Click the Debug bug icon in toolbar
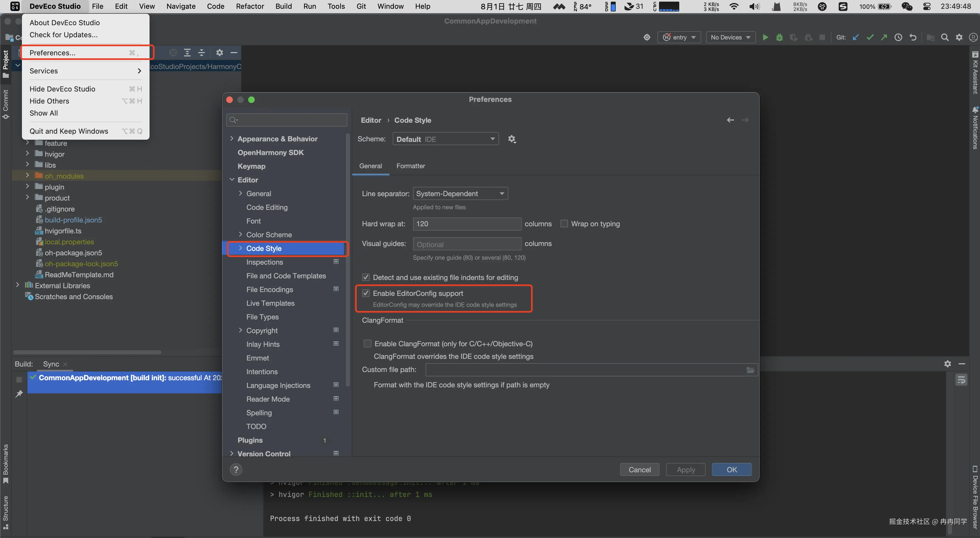Viewport: 980px width, 538px height. (x=780, y=37)
